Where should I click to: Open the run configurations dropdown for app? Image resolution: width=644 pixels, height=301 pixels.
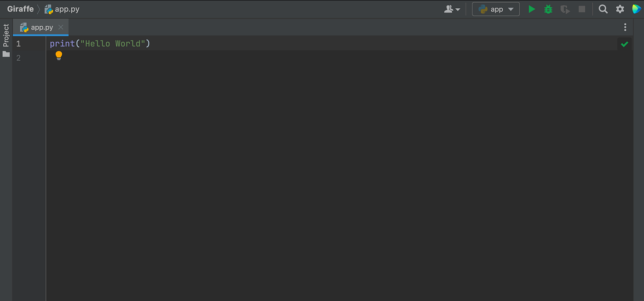click(511, 9)
